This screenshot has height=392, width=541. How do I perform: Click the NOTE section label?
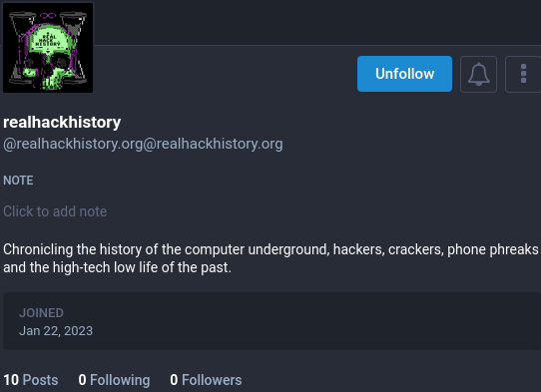coord(18,181)
